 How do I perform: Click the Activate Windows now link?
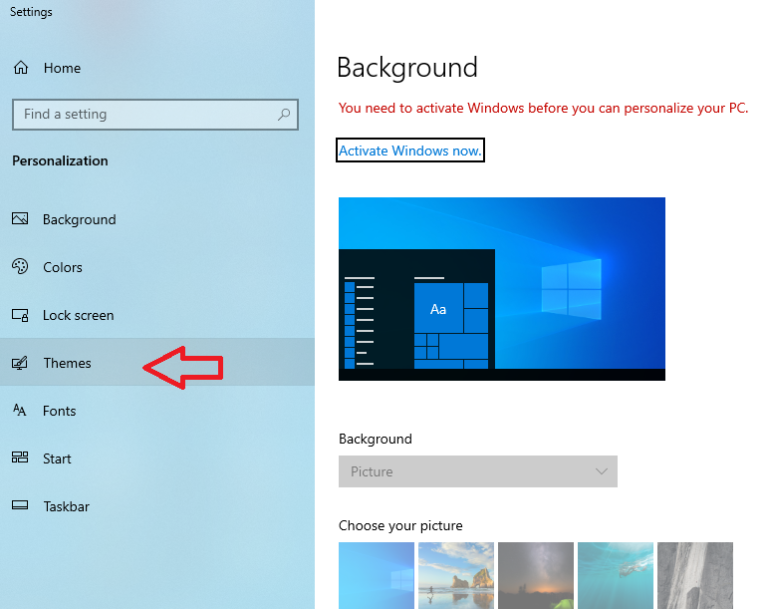410,150
